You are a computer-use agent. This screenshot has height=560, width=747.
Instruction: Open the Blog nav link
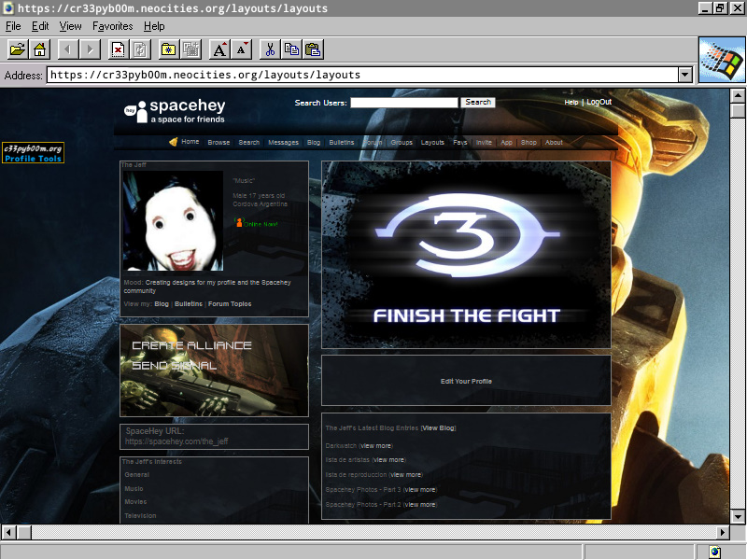[x=314, y=143]
